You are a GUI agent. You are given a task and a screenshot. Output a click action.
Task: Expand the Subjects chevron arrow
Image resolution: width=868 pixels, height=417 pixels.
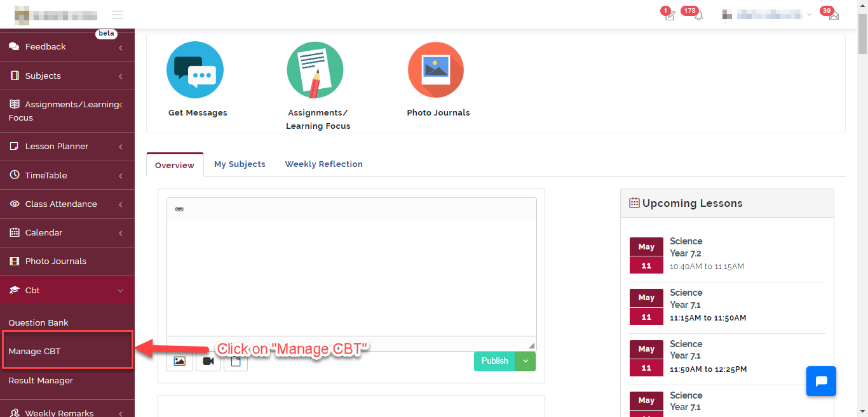[x=120, y=76]
